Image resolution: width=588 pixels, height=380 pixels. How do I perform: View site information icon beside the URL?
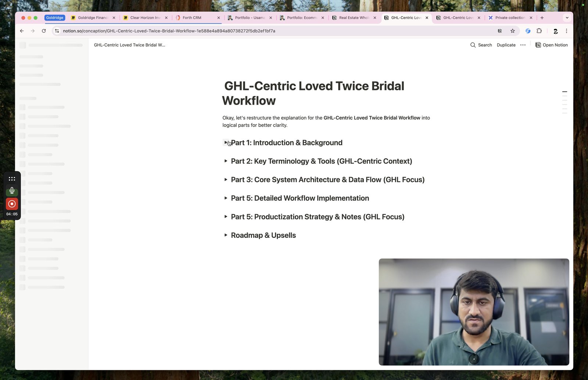[x=57, y=31]
